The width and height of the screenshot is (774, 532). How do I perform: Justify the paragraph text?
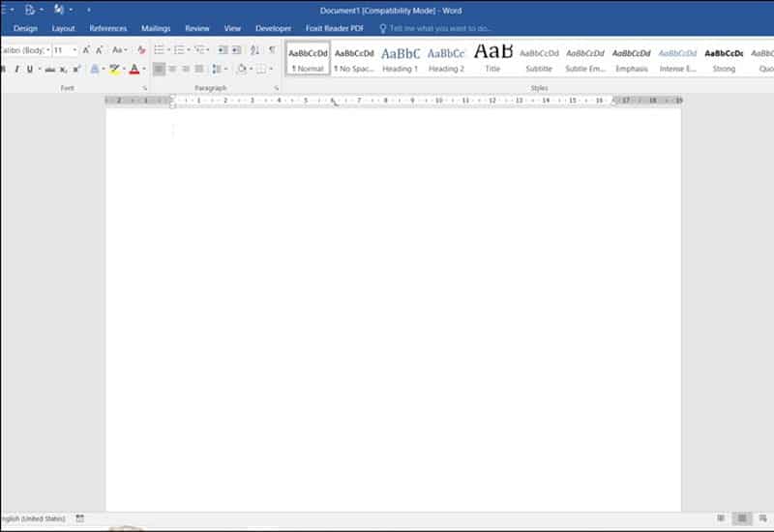click(x=199, y=69)
